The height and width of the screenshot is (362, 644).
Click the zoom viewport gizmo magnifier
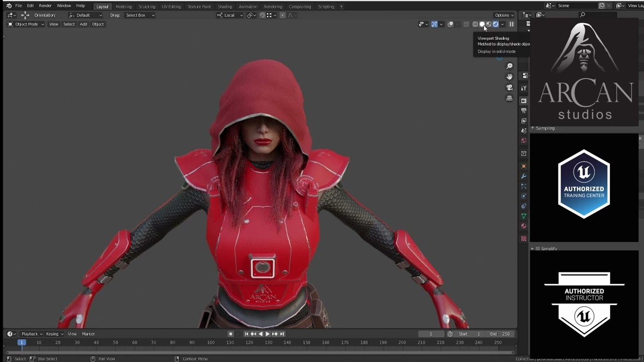coord(509,66)
